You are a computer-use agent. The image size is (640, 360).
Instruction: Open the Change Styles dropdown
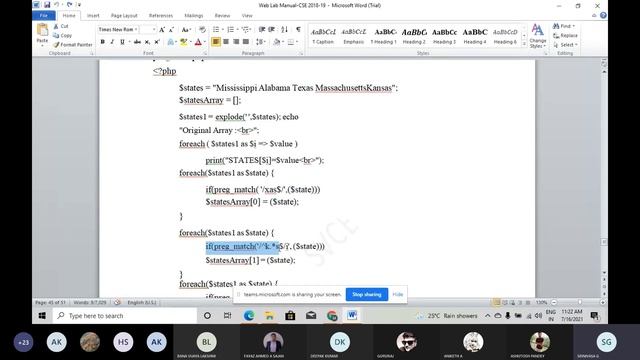(538, 36)
